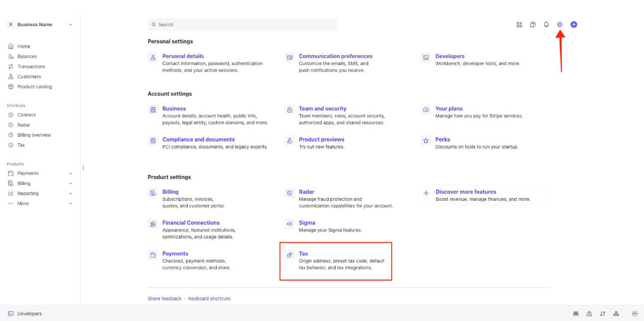Open the settings gear icon

(560, 25)
